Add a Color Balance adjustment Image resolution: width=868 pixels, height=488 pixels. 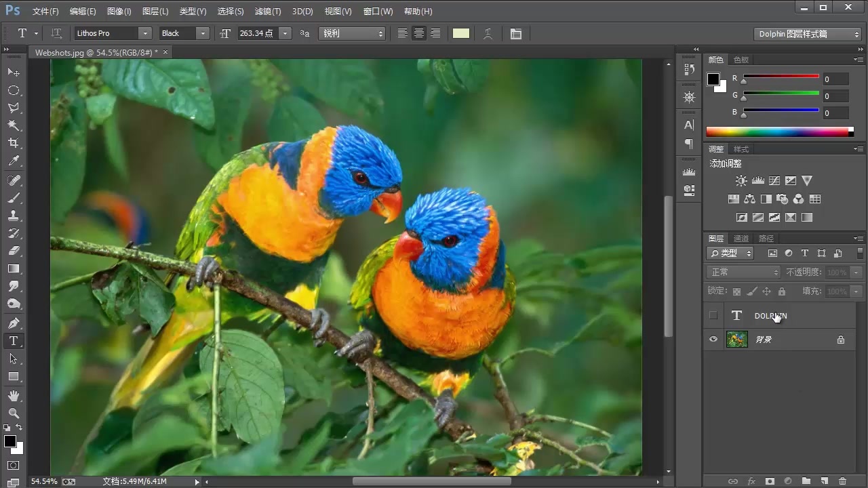749,199
